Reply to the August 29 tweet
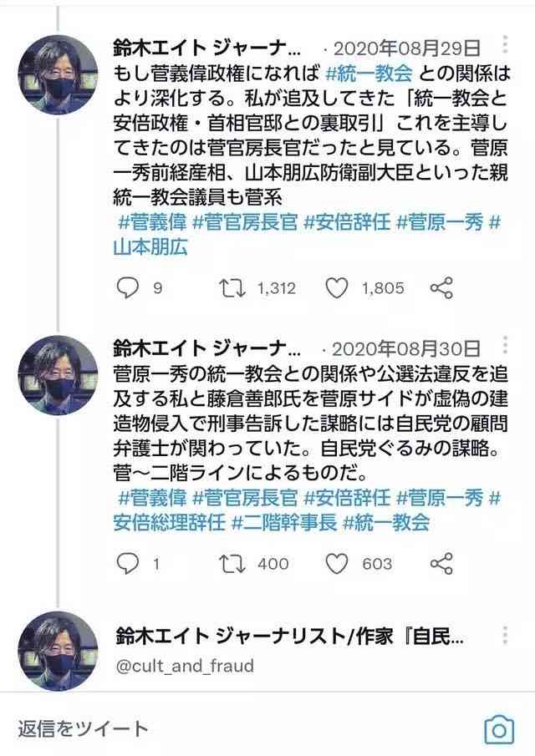The height and width of the screenshot is (756, 535). pyautogui.click(x=127, y=288)
